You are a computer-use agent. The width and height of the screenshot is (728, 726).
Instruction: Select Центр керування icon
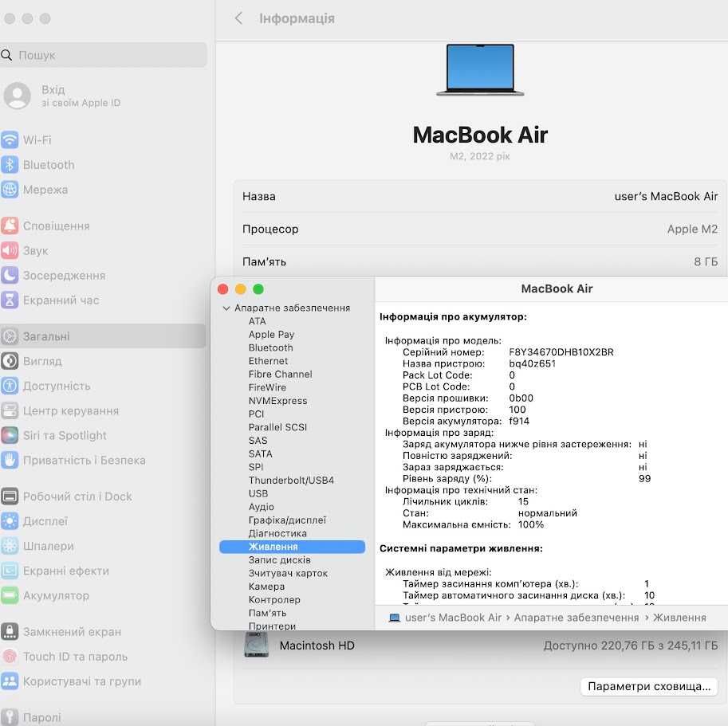point(10,410)
